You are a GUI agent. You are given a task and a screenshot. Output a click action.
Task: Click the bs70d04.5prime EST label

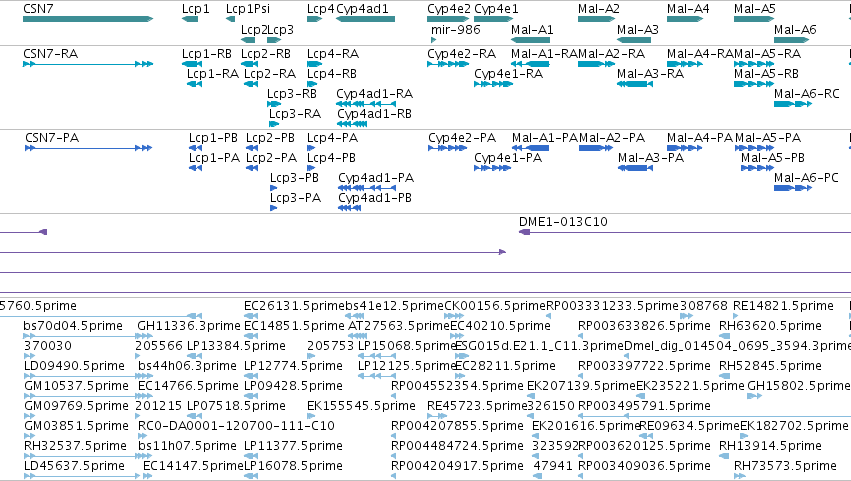[73, 326]
